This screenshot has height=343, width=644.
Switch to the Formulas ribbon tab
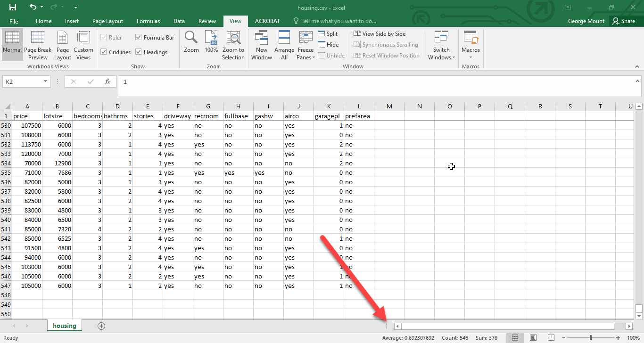tap(148, 21)
